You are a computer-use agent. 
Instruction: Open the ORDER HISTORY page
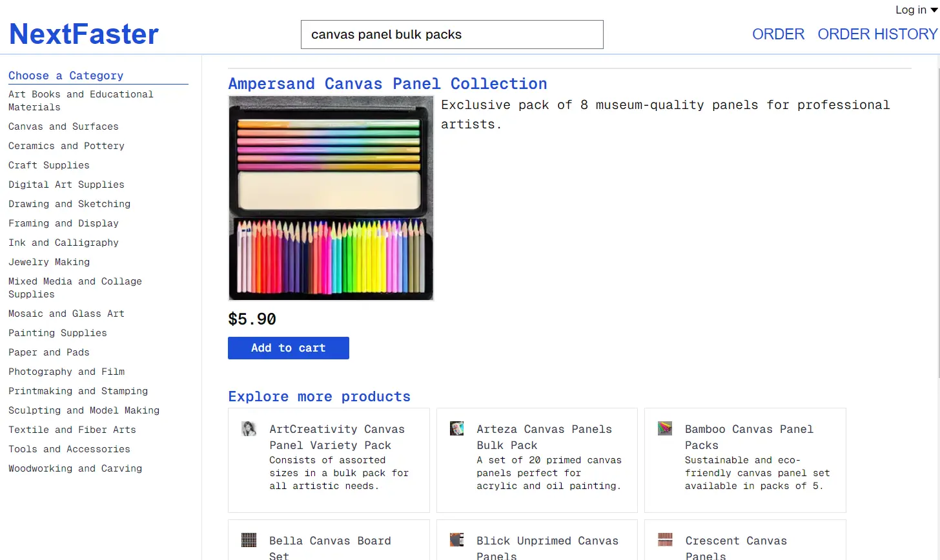pyautogui.click(x=877, y=34)
